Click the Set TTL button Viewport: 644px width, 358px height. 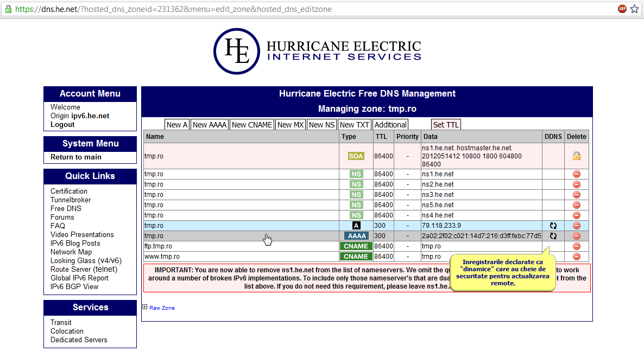[446, 125]
